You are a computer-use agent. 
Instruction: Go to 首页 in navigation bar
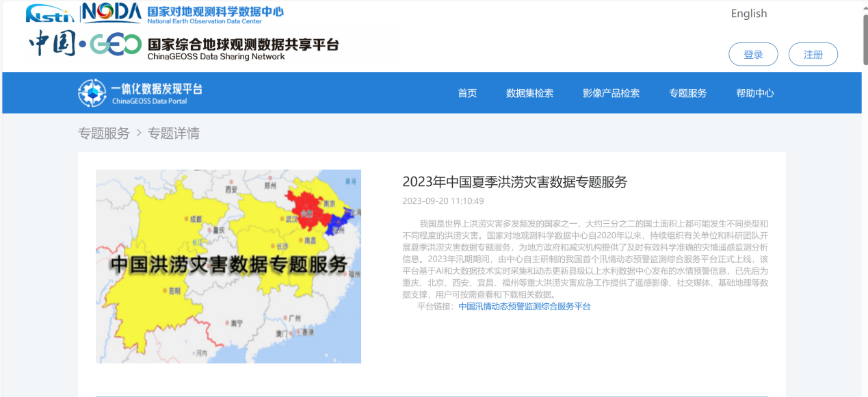[467, 93]
